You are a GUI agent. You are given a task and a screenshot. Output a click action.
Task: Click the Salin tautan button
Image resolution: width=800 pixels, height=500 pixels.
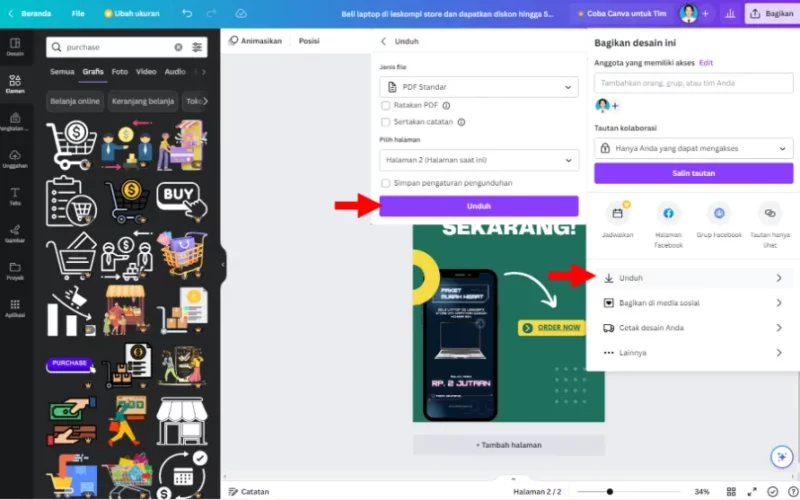[x=693, y=173]
